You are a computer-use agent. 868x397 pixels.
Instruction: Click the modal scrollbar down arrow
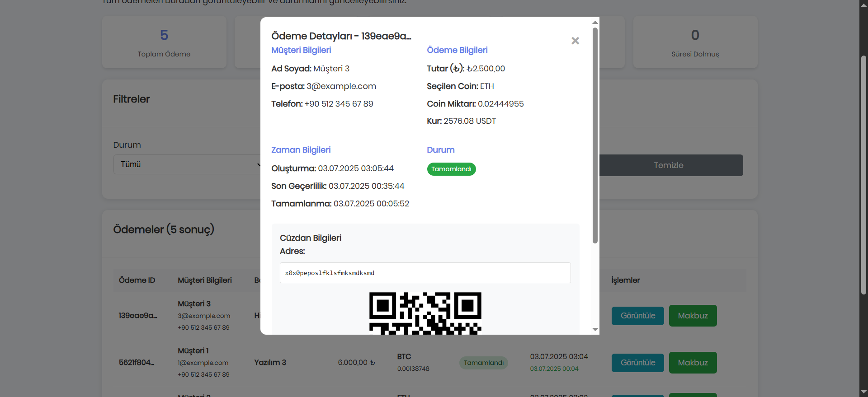coord(595,330)
